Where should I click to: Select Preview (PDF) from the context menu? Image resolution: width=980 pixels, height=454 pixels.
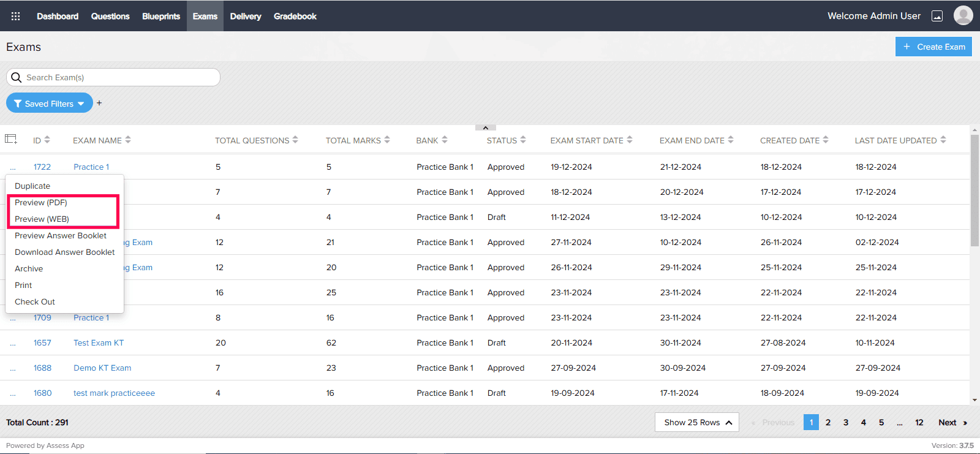41,203
